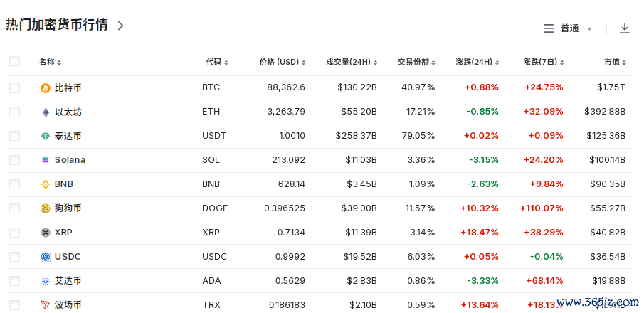Open the 狗狗币 coin page
Image resolution: width=644 pixels, height=313 pixels.
pyautogui.click(x=68, y=208)
